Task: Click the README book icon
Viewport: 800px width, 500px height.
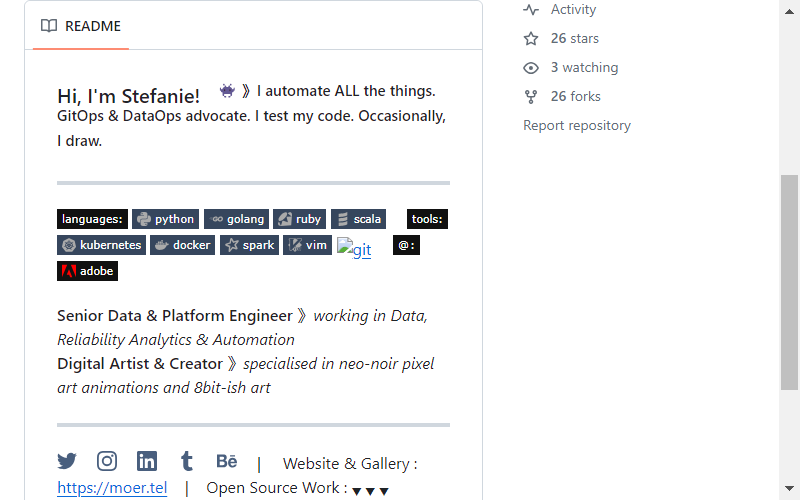Action: [49, 26]
